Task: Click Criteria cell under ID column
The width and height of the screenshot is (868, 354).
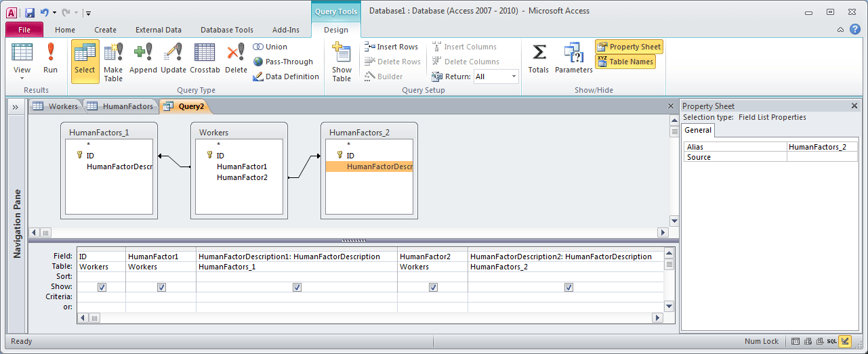Action: [x=102, y=296]
